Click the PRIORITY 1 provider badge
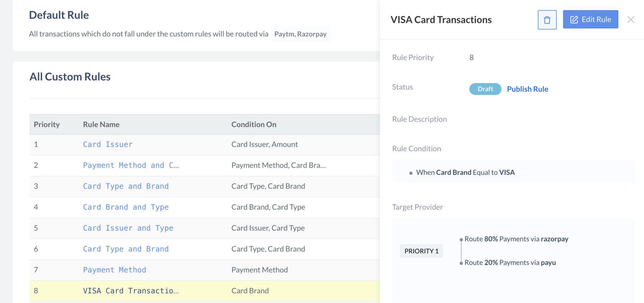This screenshot has width=644, height=303. coord(421,251)
